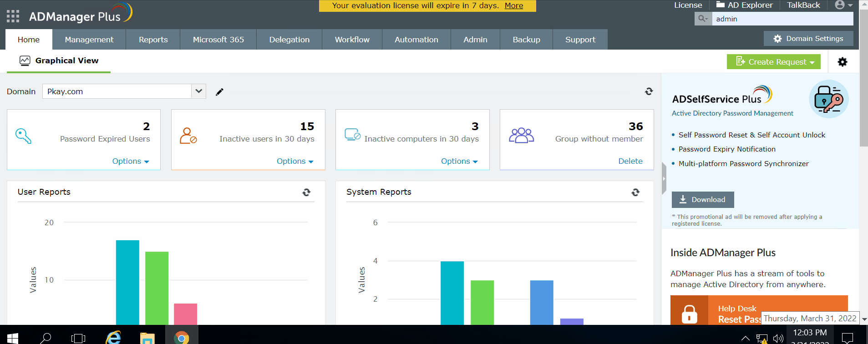Click the Help Desk Reset Password banner
The width and height of the screenshot is (868, 344).
pyautogui.click(x=759, y=310)
